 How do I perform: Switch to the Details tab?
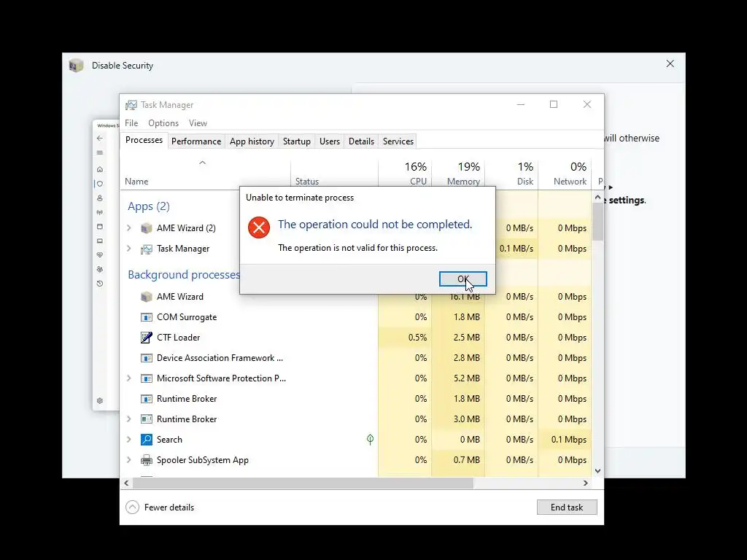[361, 141]
